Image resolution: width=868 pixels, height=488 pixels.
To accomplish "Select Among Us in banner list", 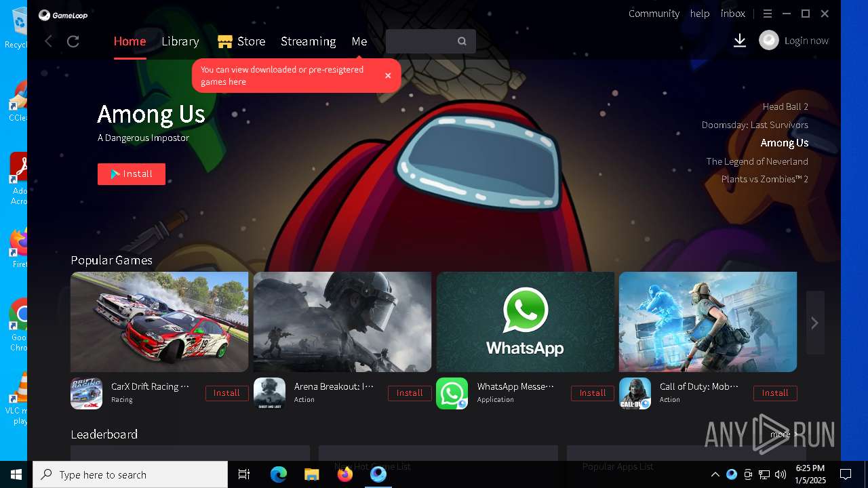I will pyautogui.click(x=785, y=143).
